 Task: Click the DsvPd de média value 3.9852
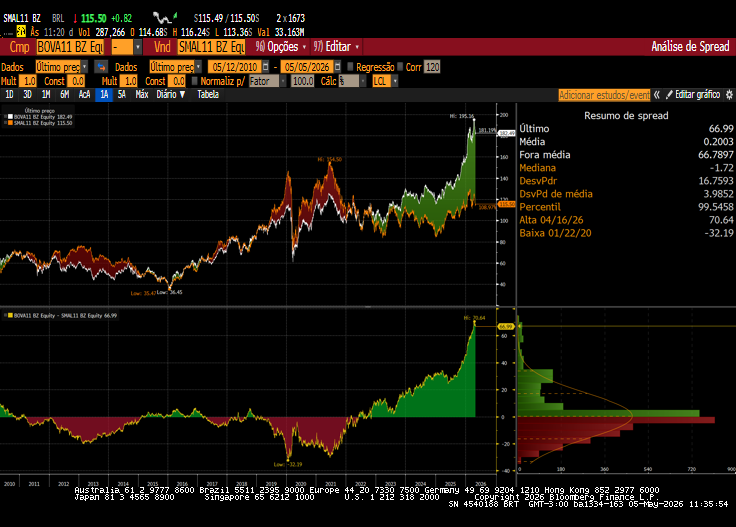718,194
